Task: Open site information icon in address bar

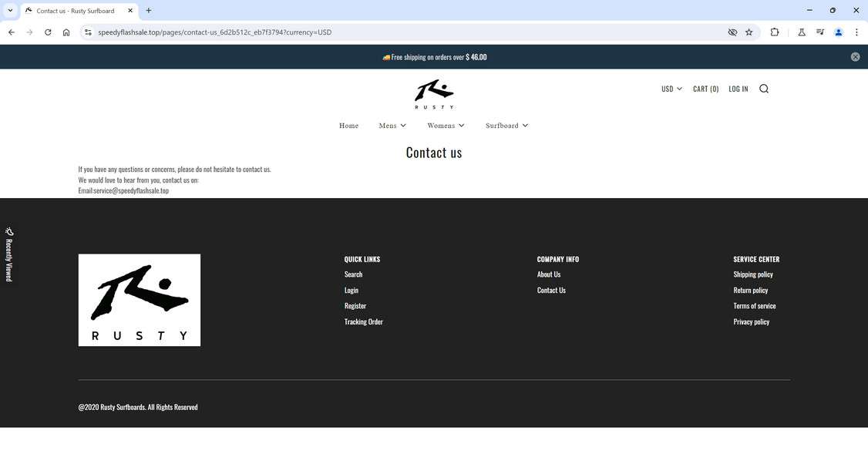Action: pos(87,32)
